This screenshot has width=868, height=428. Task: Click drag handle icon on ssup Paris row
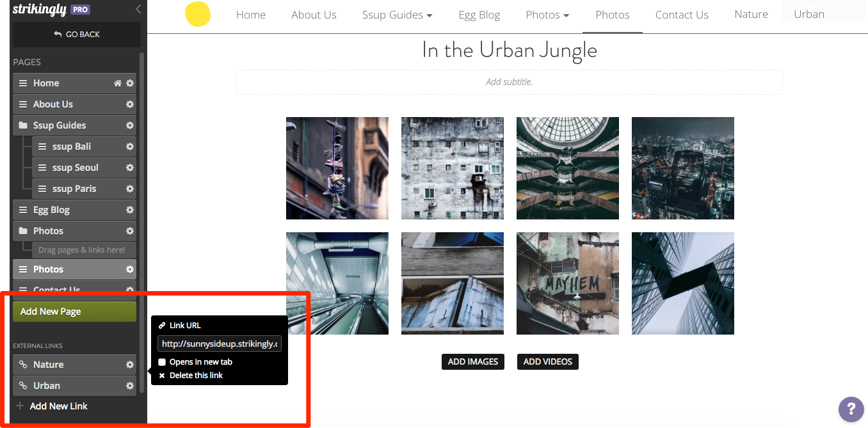click(42, 189)
